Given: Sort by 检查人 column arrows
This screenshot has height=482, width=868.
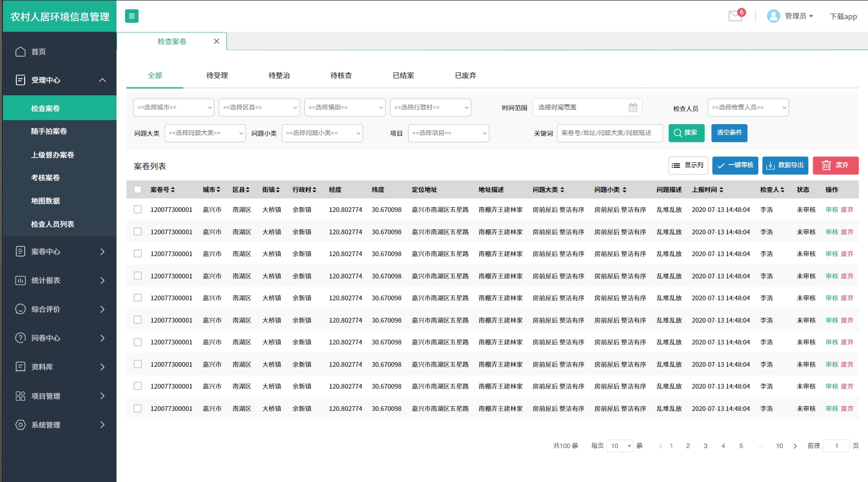Looking at the screenshot, I should (782, 190).
